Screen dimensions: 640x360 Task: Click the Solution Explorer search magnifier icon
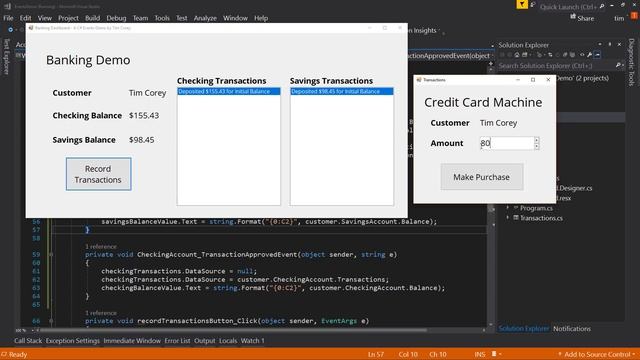(618, 65)
